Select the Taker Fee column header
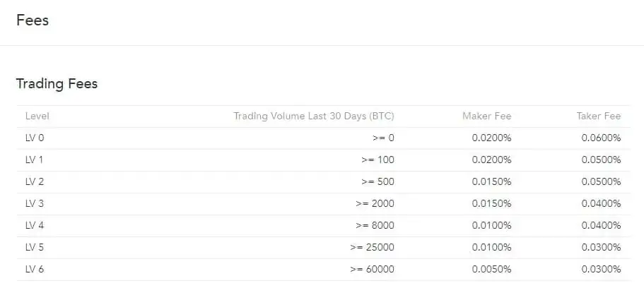This screenshot has height=300, width=644. point(599,116)
